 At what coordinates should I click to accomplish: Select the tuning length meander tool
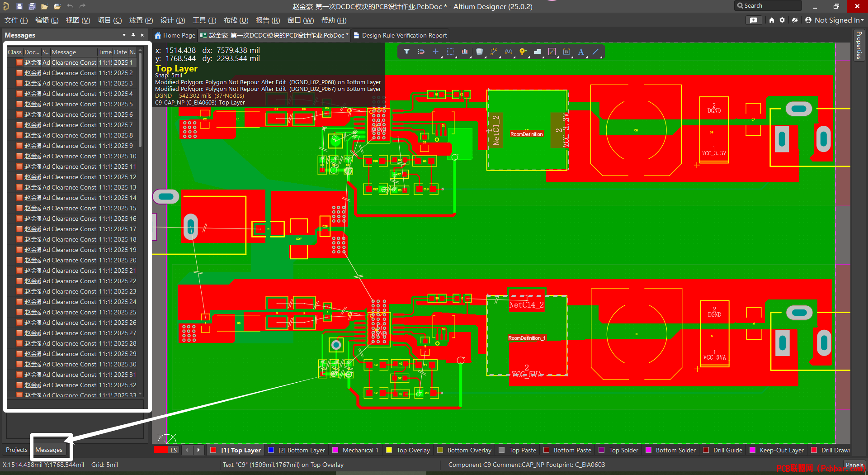click(x=509, y=52)
